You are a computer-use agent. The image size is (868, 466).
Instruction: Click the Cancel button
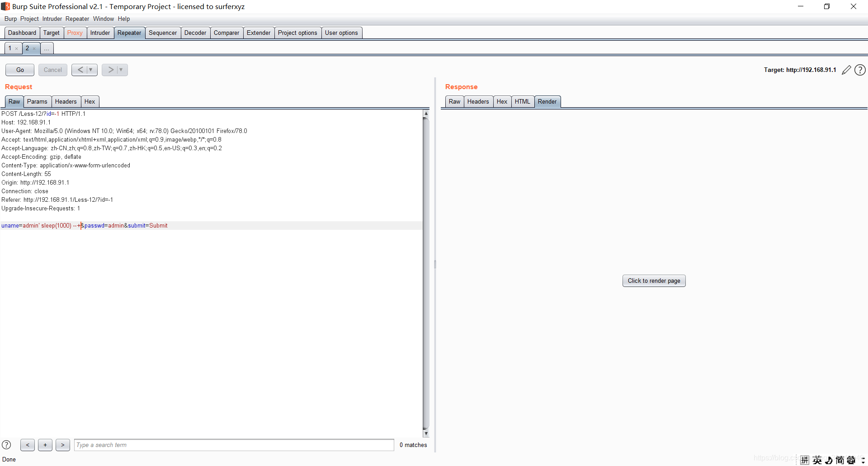coord(53,70)
